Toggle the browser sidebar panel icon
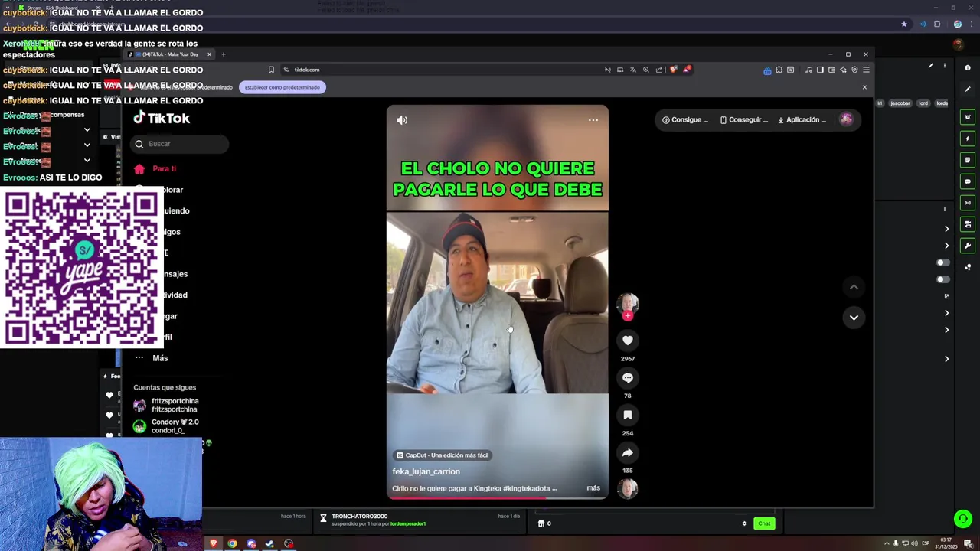 (x=820, y=70)
